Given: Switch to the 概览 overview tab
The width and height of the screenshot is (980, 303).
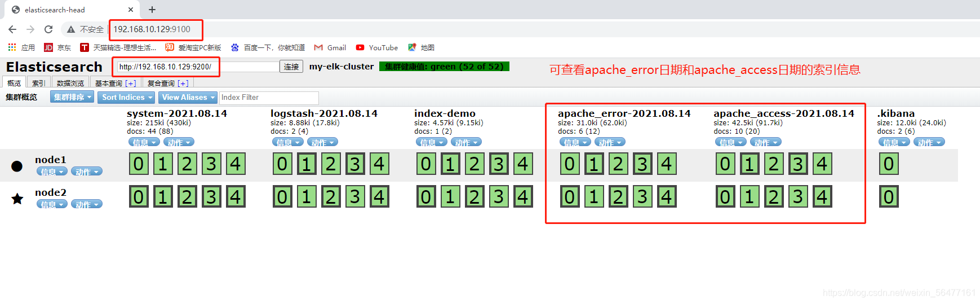Looking at the screenshot, I should [x=14, y=83].
